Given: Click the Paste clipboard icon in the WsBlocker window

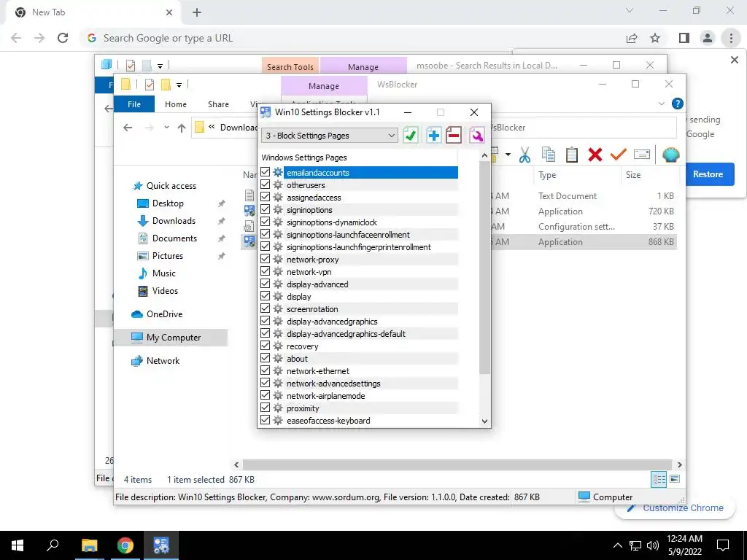Looking at the screenshot, I should pyautogui.click(x=572, y=155).
